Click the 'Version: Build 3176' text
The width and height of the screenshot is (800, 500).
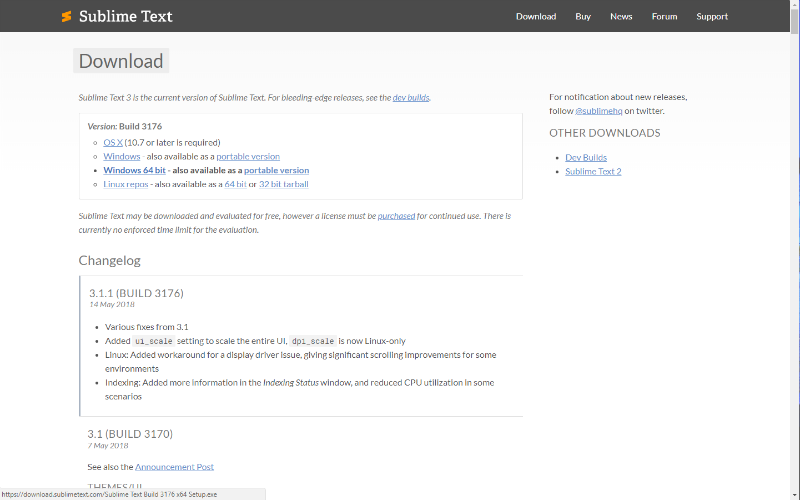tap(124, 126)
